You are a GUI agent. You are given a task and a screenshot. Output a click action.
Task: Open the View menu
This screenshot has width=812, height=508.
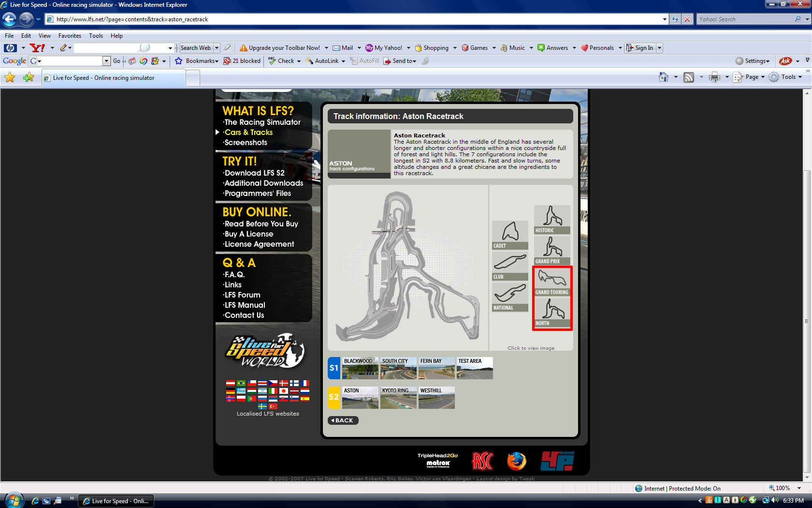click(x=44, y=36)
